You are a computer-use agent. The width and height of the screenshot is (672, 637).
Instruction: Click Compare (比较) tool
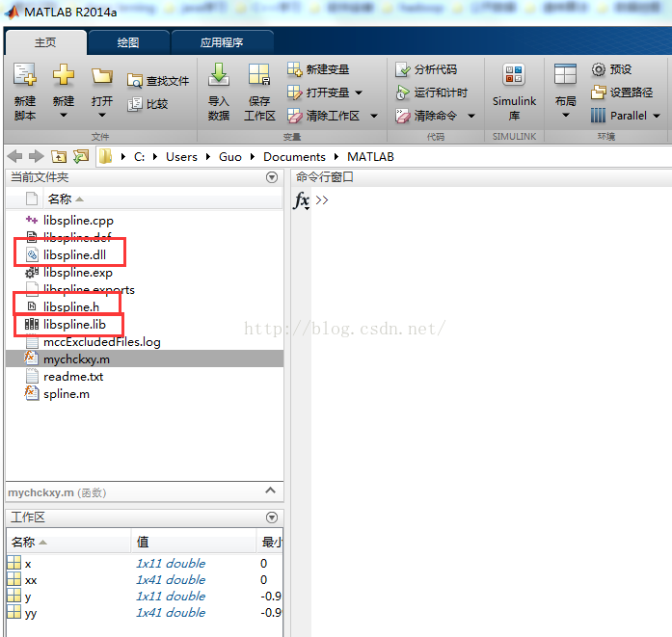148,104
